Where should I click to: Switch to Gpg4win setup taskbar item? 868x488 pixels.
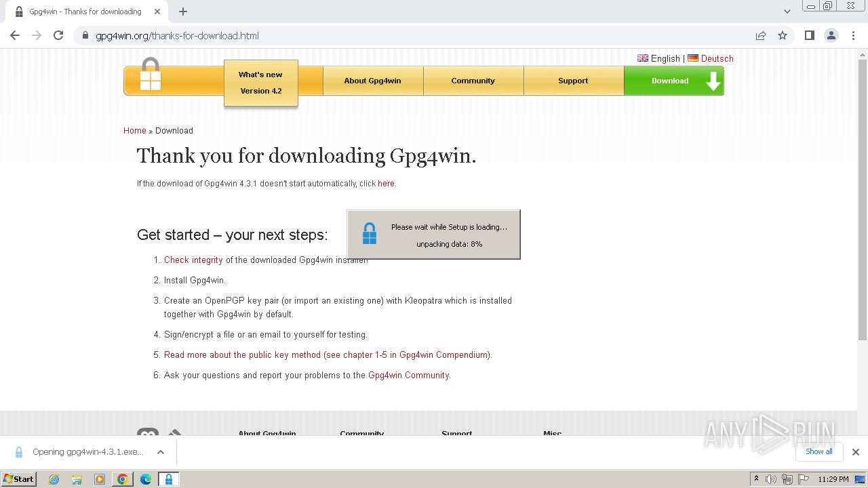169,479
